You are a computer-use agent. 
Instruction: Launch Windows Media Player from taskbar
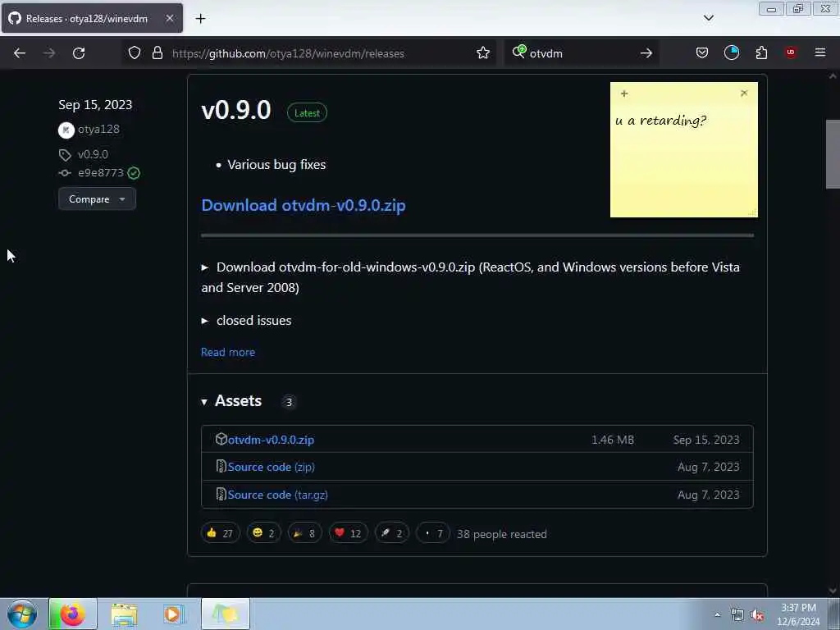point(174,614)
